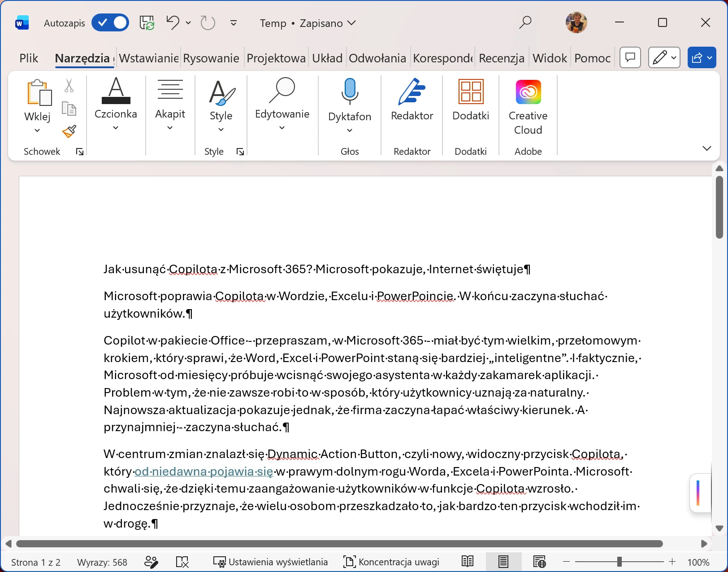Open the Style gallery button
Screen dimensions: 728x572
coord(221,105)
